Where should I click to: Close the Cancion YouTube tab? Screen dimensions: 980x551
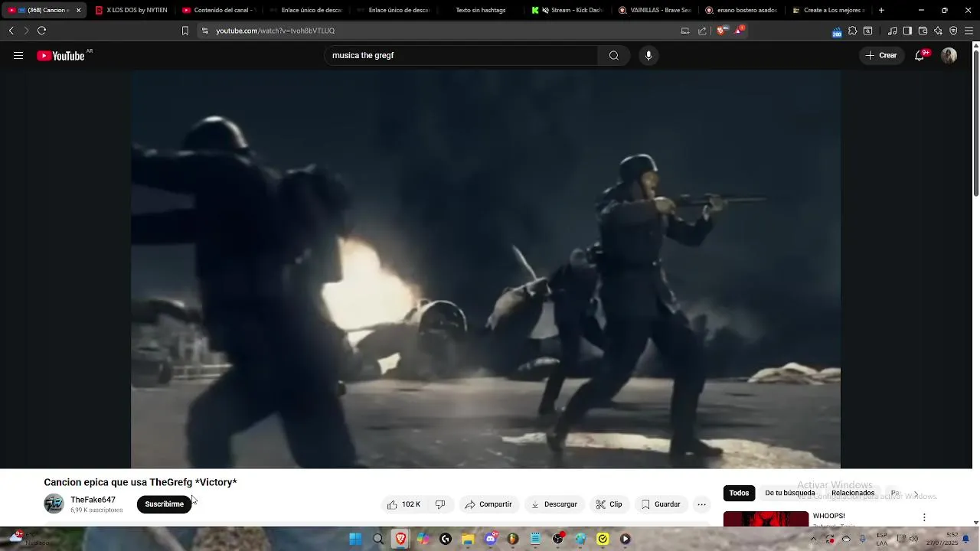tap(78, 11)
